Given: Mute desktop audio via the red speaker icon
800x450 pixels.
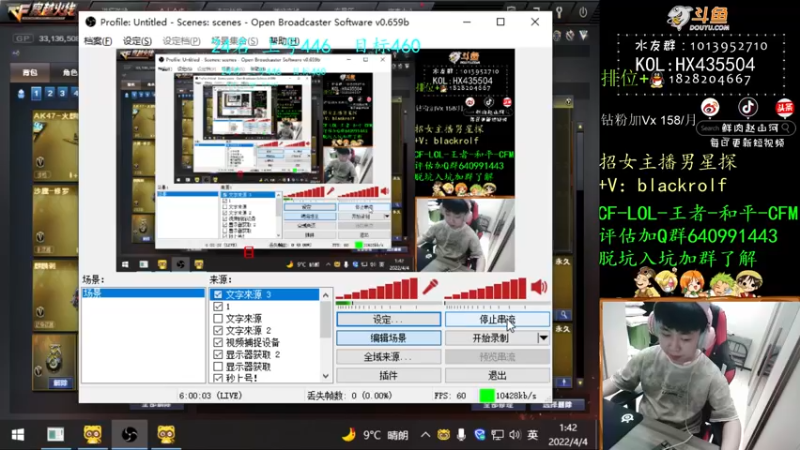Looking at the screenshot, I should [x=538, y=287].
